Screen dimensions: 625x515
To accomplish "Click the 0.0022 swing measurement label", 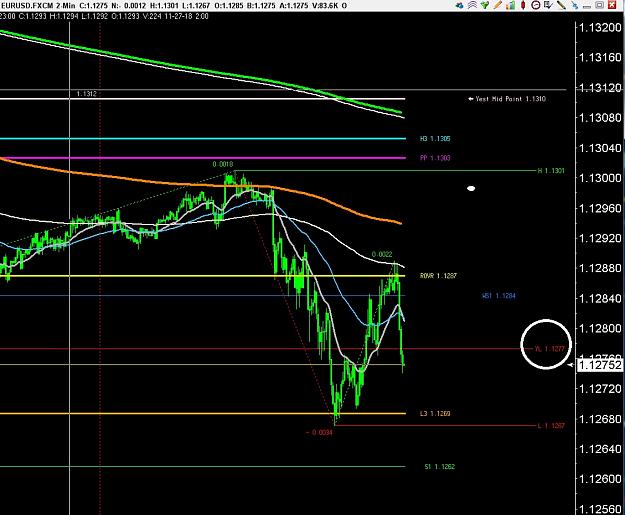I will pos(382,254).
